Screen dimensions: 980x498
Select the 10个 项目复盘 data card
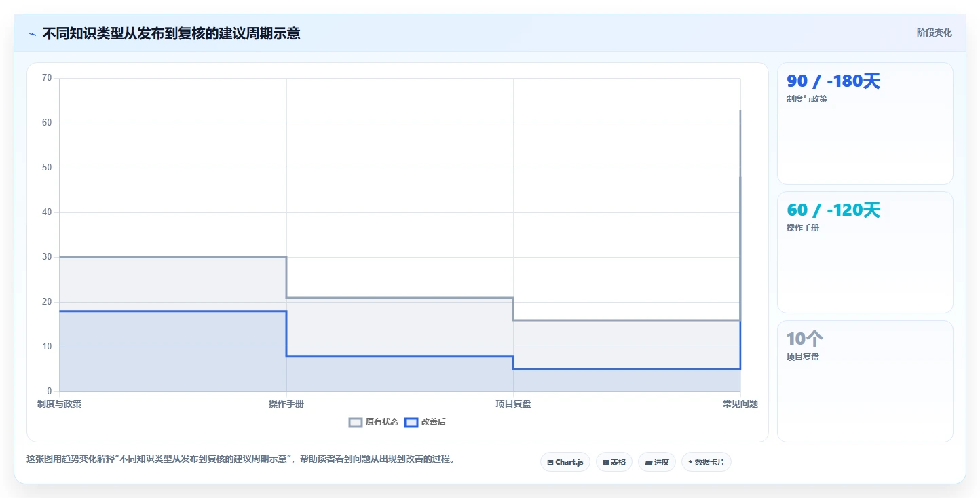(x=865, y=381)
